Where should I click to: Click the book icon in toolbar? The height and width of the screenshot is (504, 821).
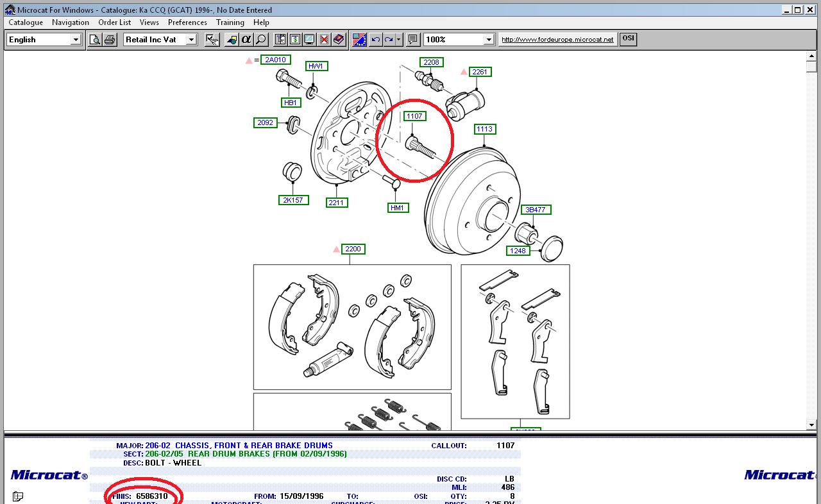click(x=338, y=40)
